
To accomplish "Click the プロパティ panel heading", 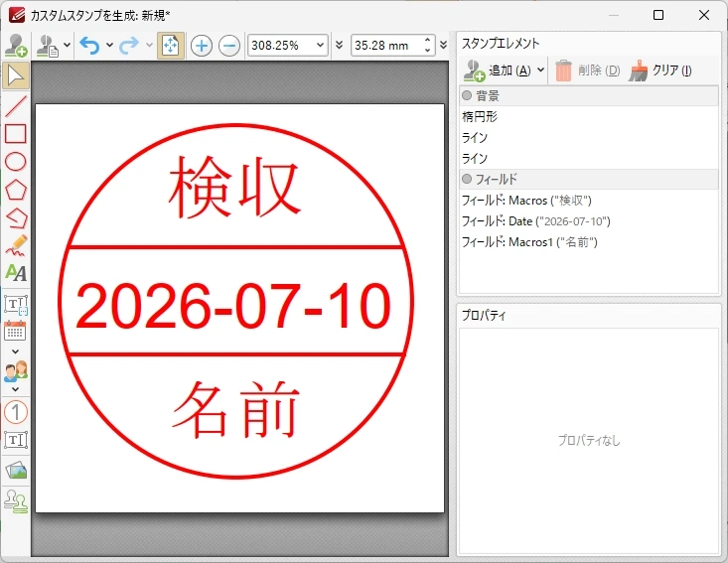I will pos(484,315).
